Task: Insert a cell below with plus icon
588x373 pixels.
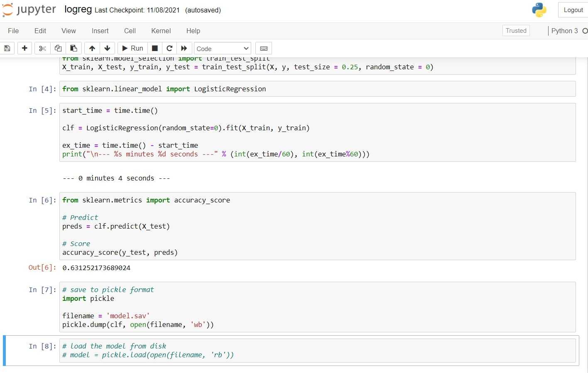Action: (x=24, y=49)
